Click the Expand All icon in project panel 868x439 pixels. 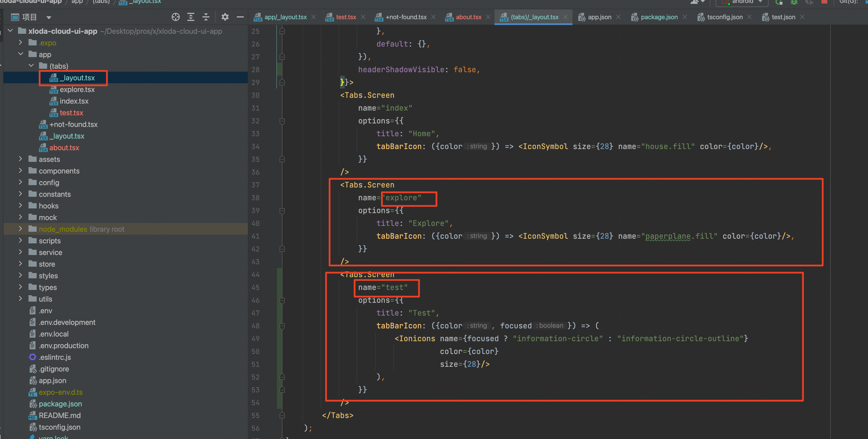tap(191, 17)
